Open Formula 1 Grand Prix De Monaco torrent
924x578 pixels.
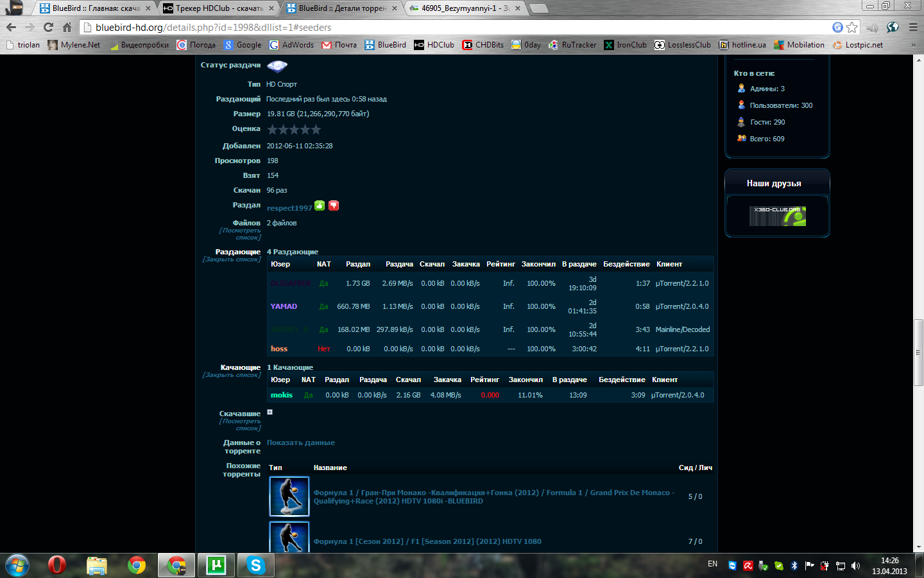[x=494, y=496]
